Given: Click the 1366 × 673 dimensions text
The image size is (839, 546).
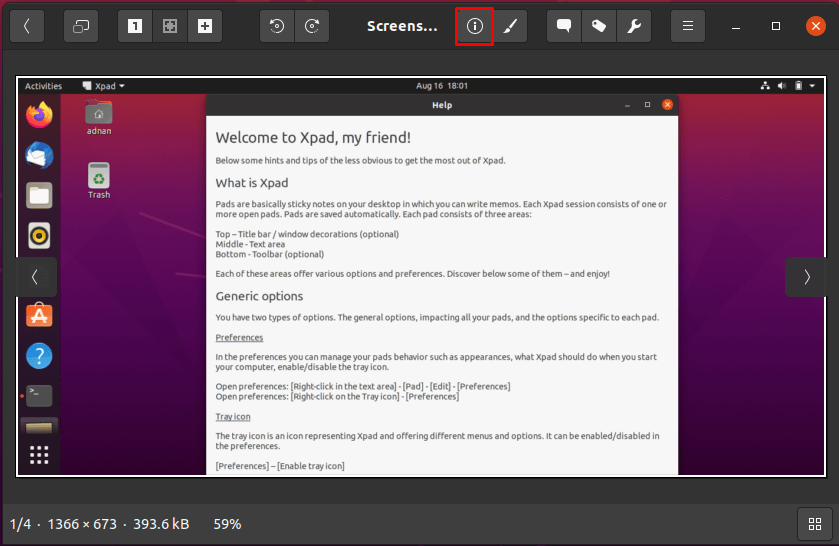Looking at the screenshot, I should point(82,524).
